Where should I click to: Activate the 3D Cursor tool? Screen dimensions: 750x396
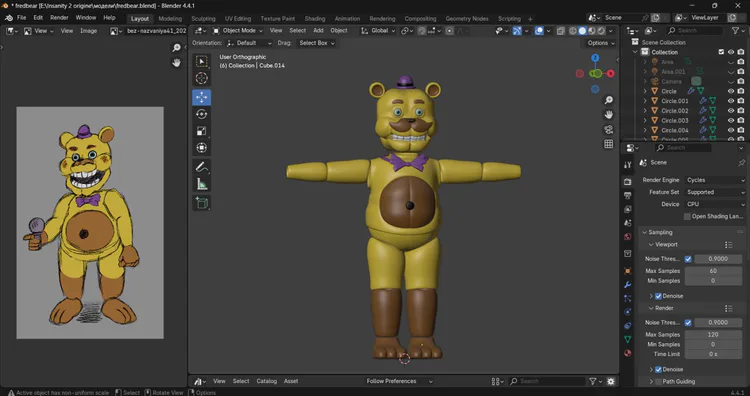[x=201, y=78]
